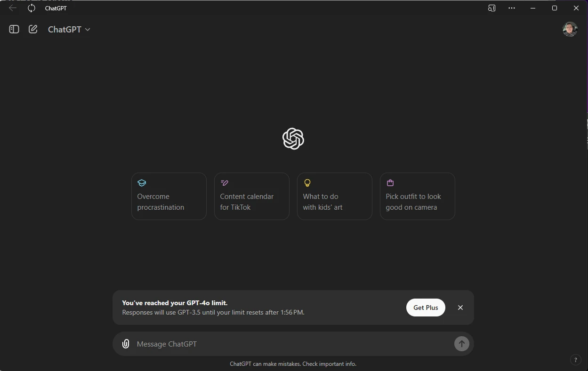The image size is (588, 371).
Task: Open the user profile avatar menu
Action: tap(570, 29)
